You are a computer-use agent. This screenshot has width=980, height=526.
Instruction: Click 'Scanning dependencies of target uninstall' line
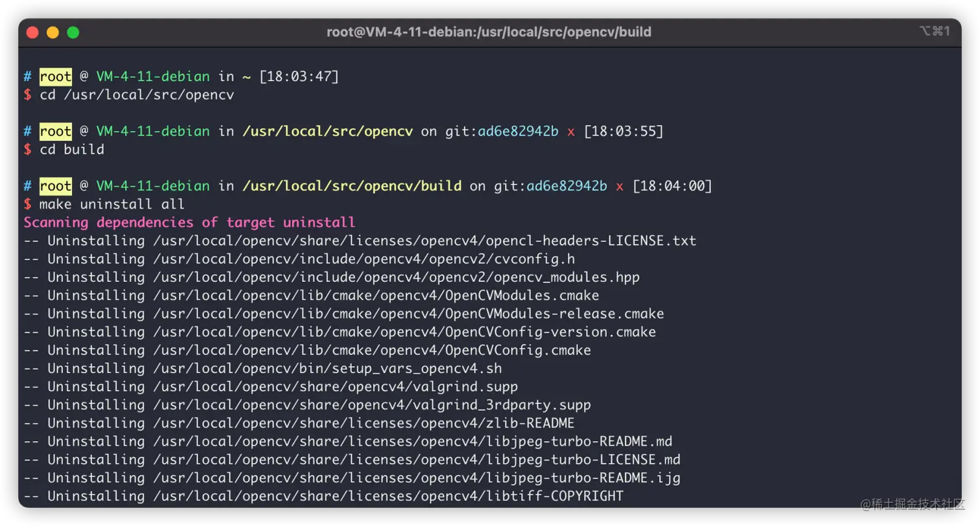pyautogui.click(x=189, y=223)
